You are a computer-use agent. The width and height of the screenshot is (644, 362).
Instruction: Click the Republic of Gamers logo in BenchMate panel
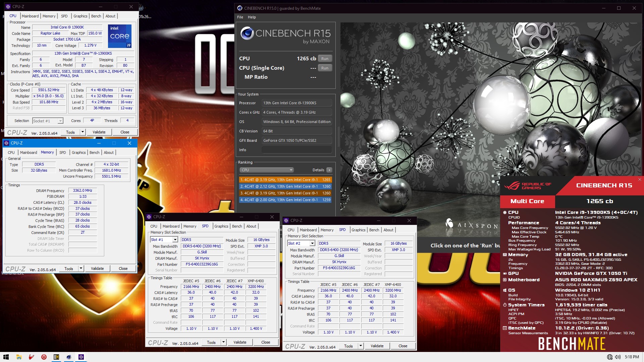(x=528, y=186)
